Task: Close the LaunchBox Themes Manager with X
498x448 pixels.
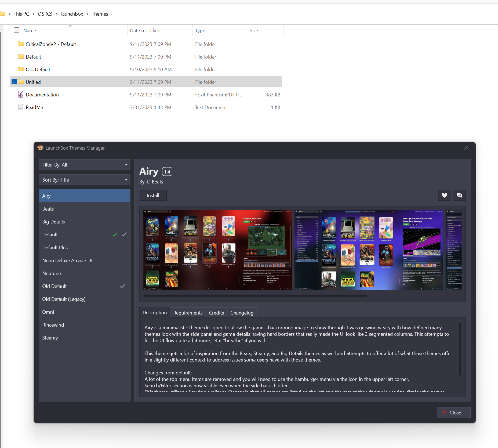Action: point(466,148)
